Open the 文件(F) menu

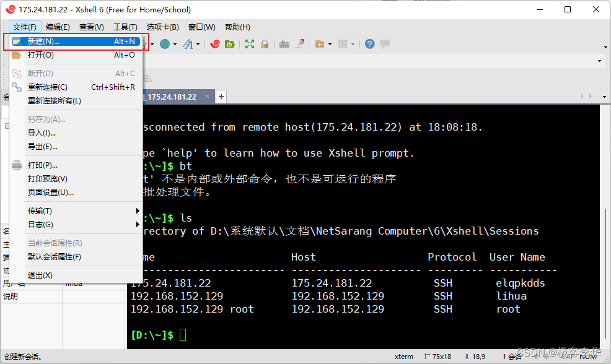tap(25, 27)
